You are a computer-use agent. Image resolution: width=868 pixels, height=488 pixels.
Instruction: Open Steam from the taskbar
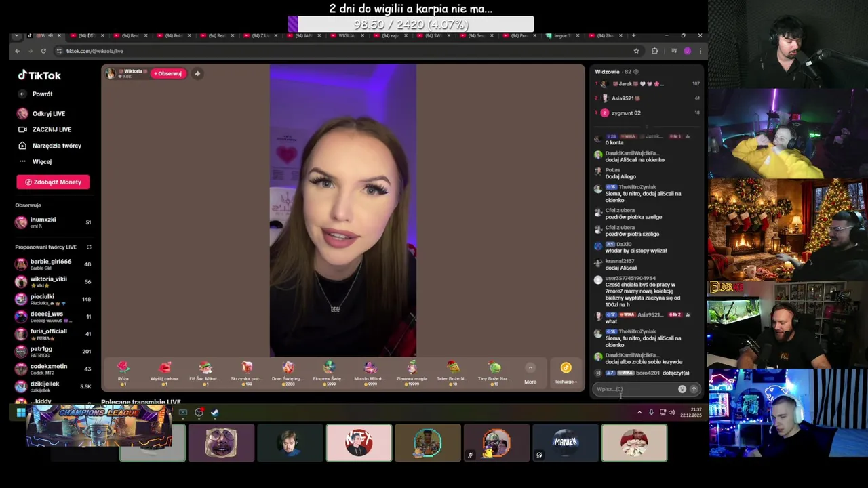(215, 412)
